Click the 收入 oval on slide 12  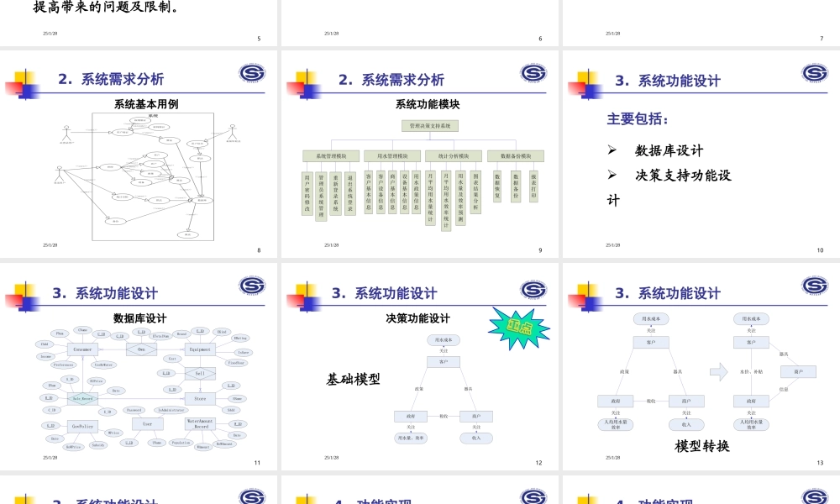click(475, 437)
